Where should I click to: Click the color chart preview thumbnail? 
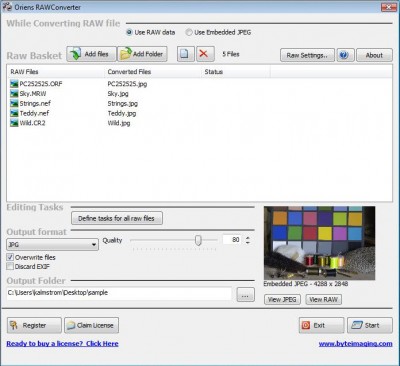(319, 243)
